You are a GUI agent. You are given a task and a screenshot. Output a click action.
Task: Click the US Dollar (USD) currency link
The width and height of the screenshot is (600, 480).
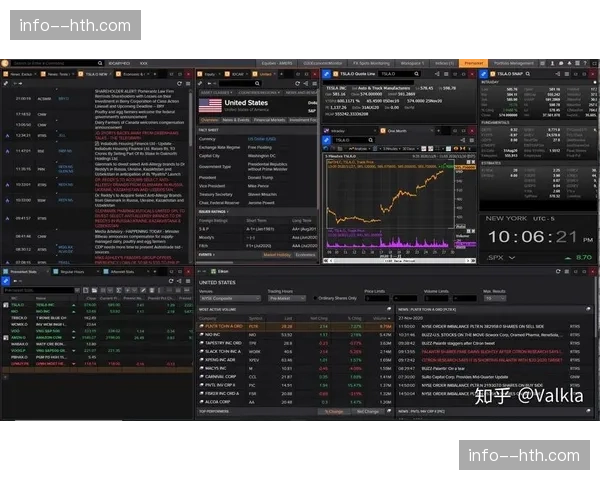[x=262, y=139]
